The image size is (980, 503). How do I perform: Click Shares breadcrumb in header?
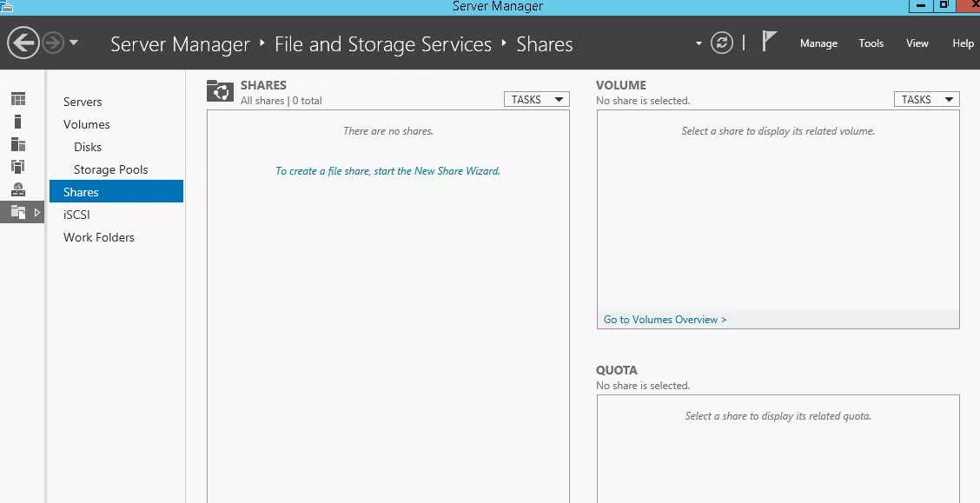pyautogui.click(x=545, y=44)
